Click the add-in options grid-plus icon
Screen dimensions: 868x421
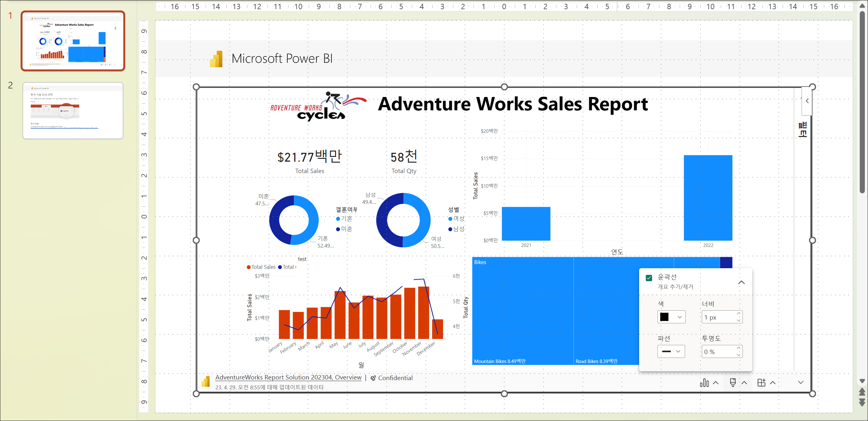coord(761,383)
